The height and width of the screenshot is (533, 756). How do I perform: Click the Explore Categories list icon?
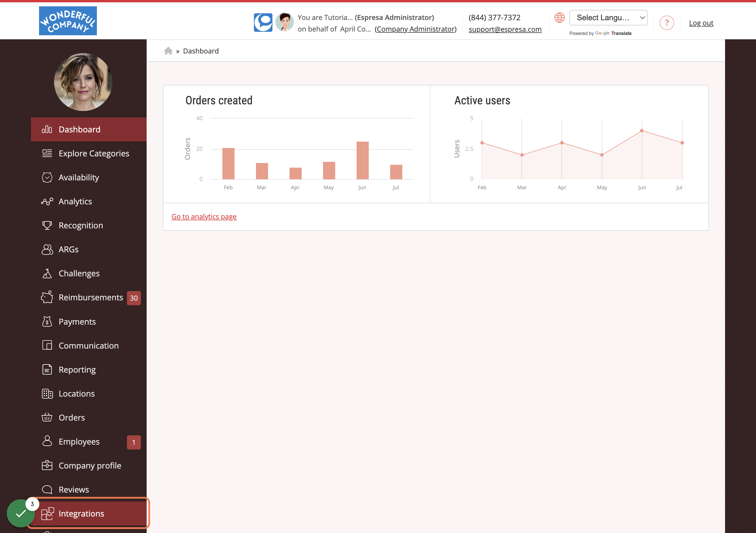coord(47,153)
